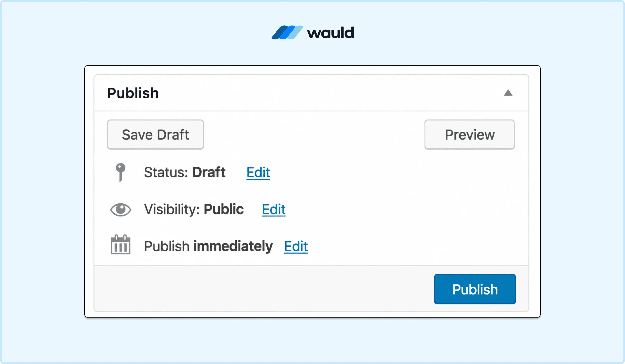Edit the Draft status
Viewport: 625px width, 364px height.
tap(258, 172)
